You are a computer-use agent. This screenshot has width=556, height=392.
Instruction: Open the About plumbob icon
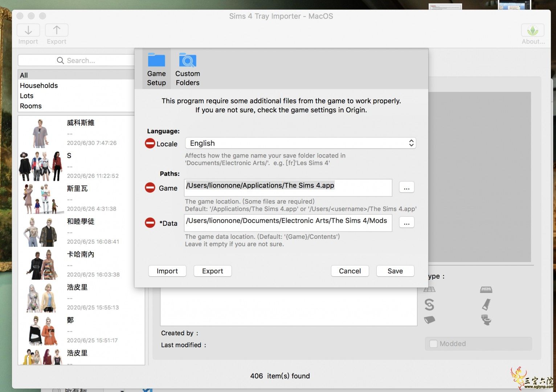(532, 30)
